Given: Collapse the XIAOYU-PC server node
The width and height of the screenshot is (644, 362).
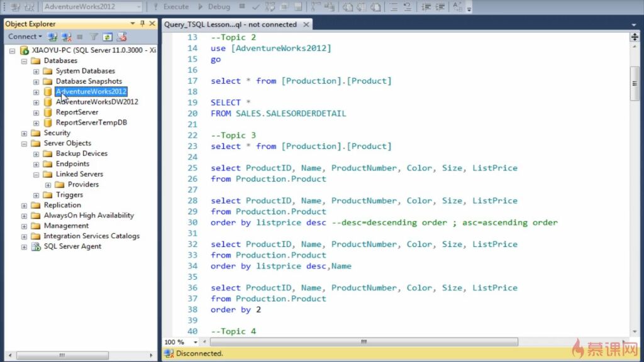Looking at the screenshot, I should (13, 51).
